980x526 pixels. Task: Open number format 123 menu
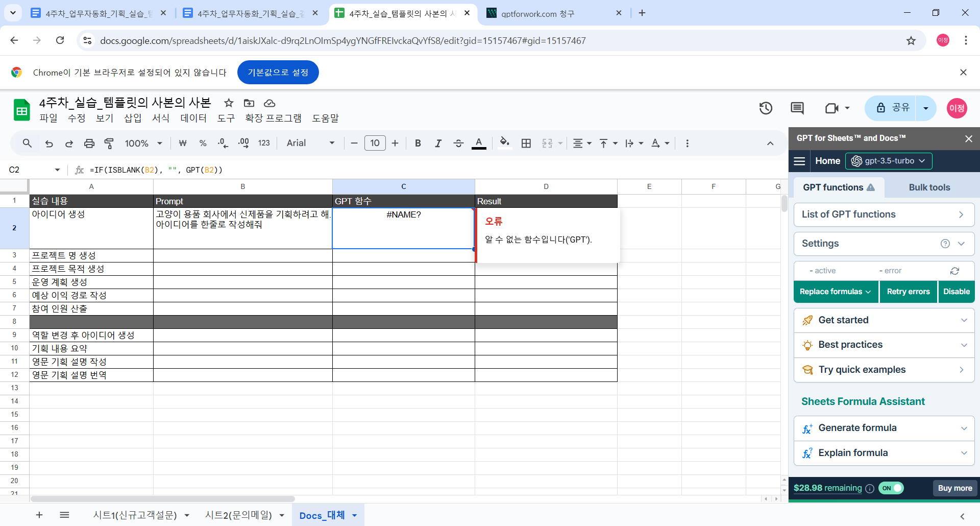264,144
